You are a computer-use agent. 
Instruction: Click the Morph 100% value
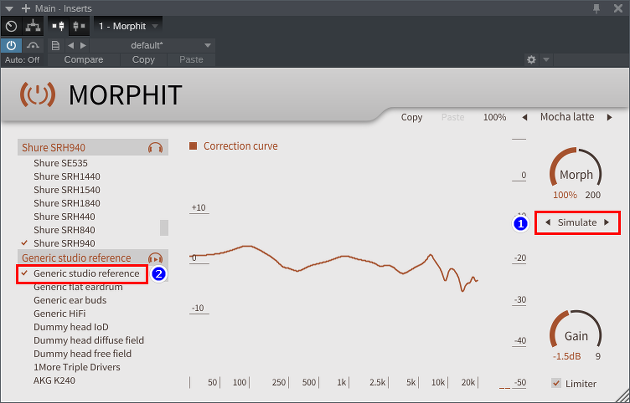coord(565,195)
